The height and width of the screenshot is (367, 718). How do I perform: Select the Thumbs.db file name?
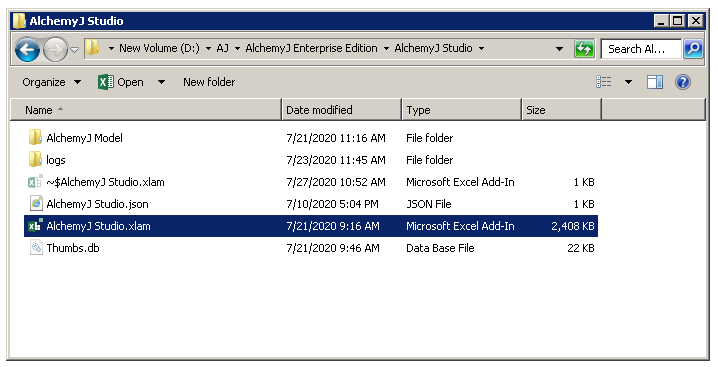[x=73, y=248]
